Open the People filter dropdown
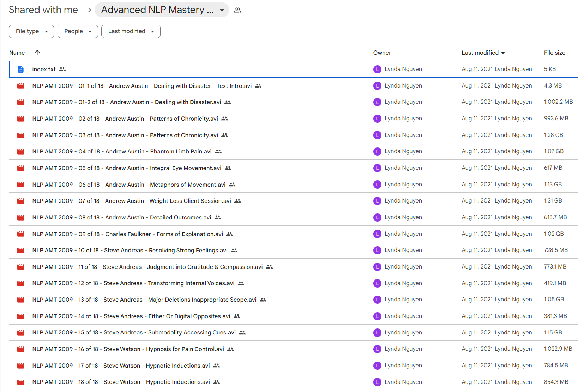Screen dimensions: 578x392 [78, 31]
